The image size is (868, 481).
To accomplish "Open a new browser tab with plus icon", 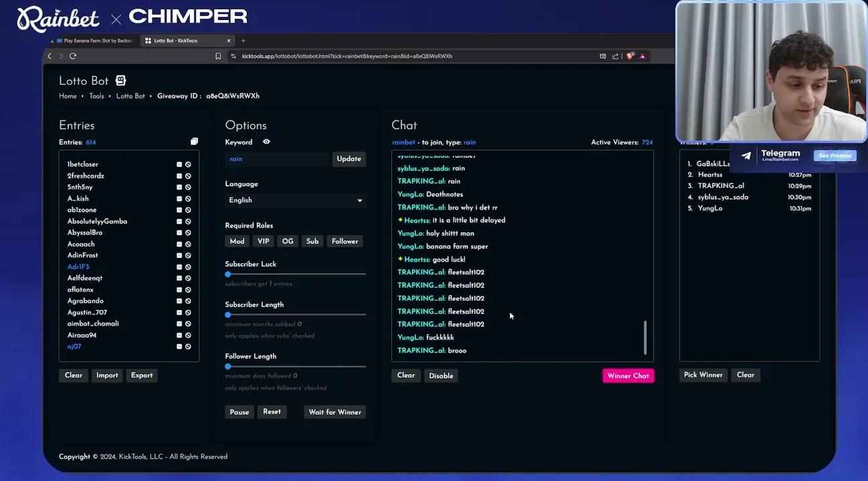I will 243,41.
